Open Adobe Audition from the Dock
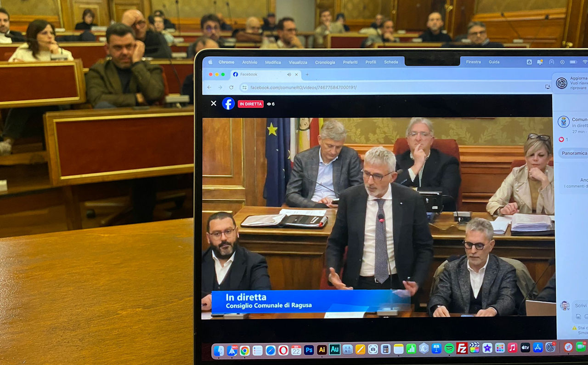Viewport: 588px width, 365px height. pyautogui.click(x=334, y=350)
